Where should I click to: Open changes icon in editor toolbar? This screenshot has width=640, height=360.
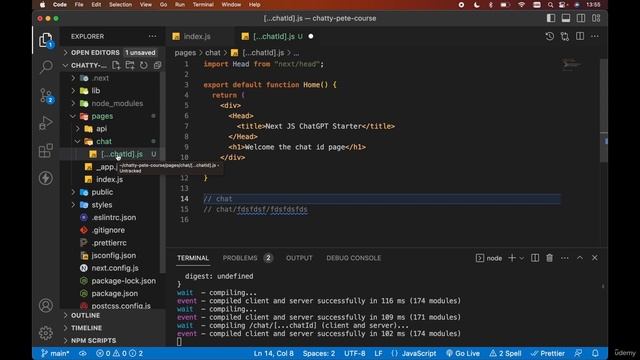point(565,36)
